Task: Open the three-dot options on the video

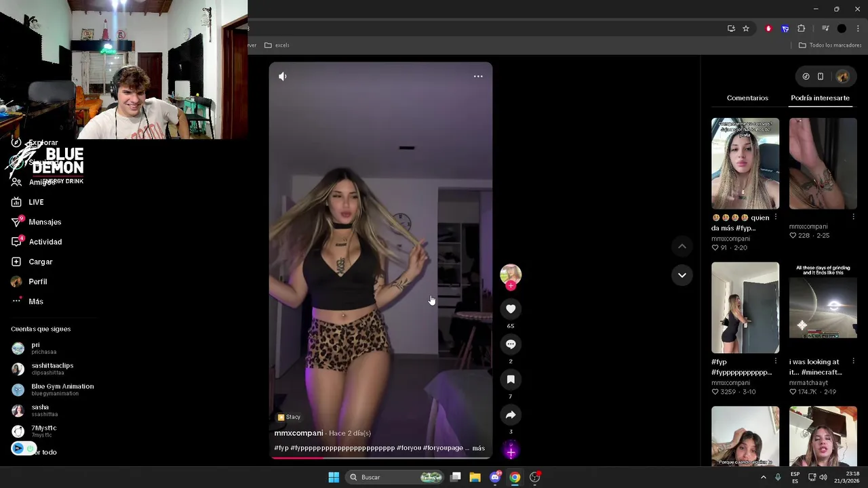Action: click(x=478, y=77)
